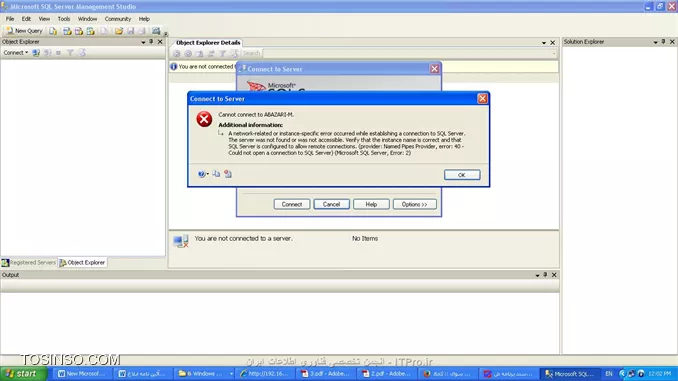Click the help icon in error dialog
This screenshot has width=678, height=381.
pos(202,174)
